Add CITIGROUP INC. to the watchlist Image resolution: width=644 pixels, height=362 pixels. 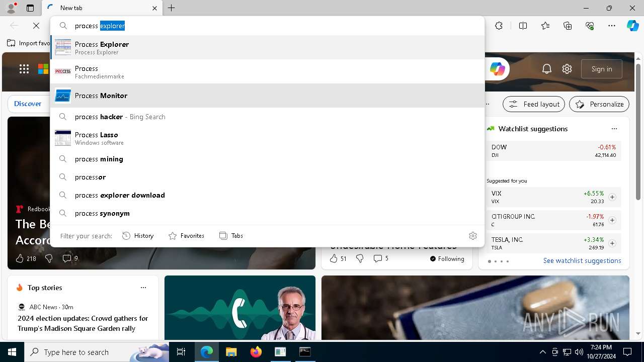[612, 220]
